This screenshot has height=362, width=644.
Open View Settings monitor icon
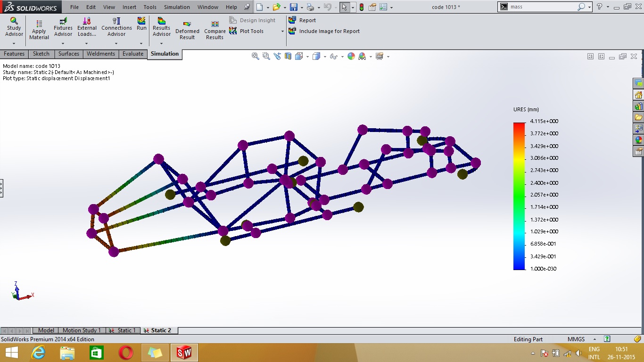click(380, 56)
